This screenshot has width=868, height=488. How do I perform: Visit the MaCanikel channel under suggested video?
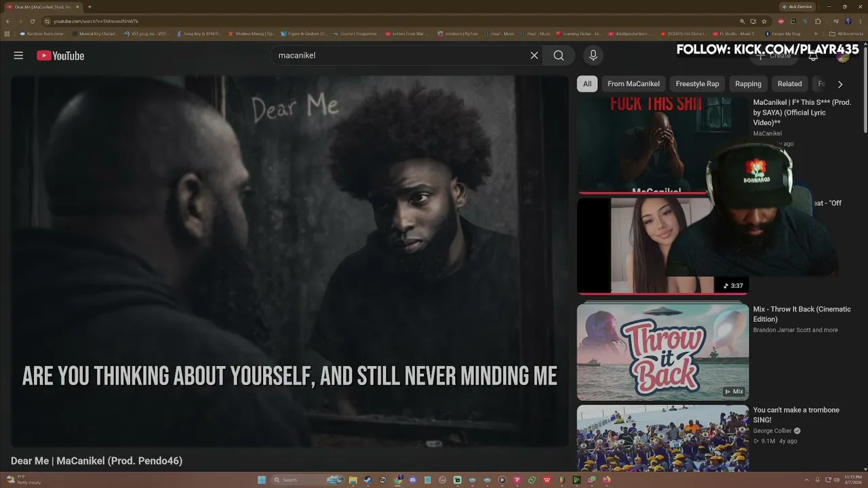[x=768, y=134]
